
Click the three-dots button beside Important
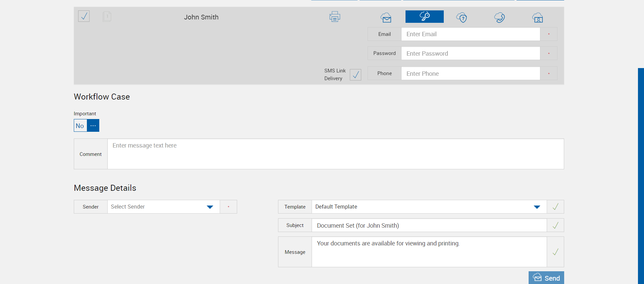pos(93,126)
